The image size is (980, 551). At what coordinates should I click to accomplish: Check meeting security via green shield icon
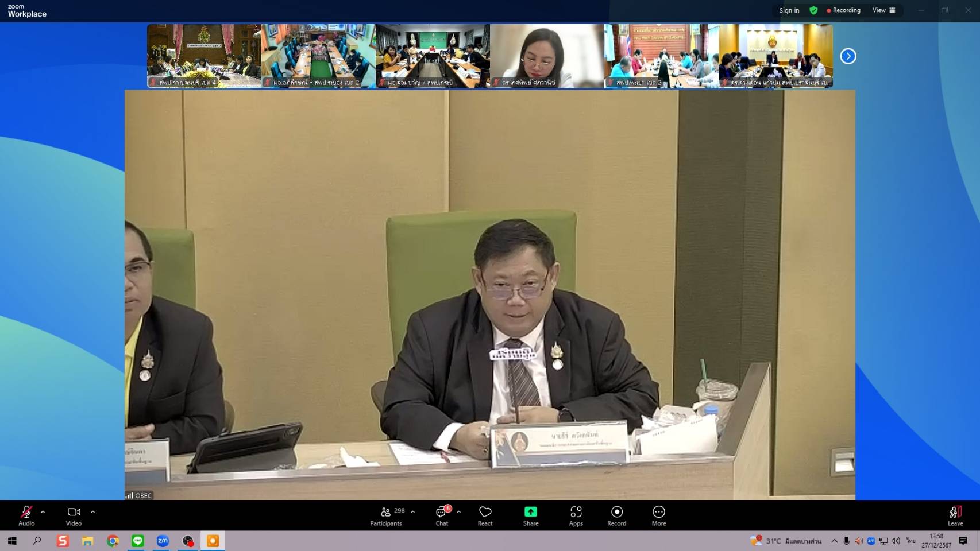point(813,10)
